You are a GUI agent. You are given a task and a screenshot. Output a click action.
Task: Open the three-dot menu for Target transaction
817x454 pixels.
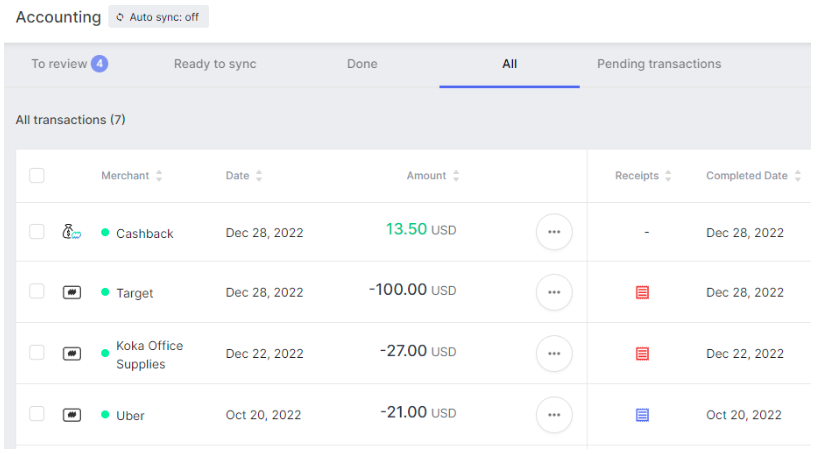554,293
